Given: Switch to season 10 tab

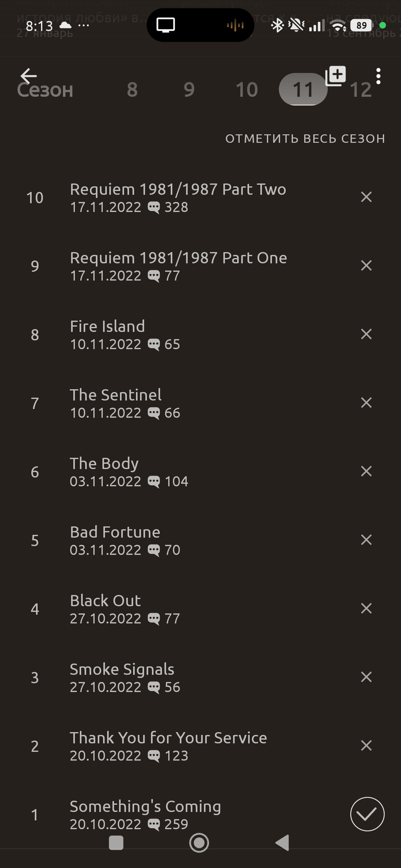Looking at the screenshot, I should coord(246,90).
